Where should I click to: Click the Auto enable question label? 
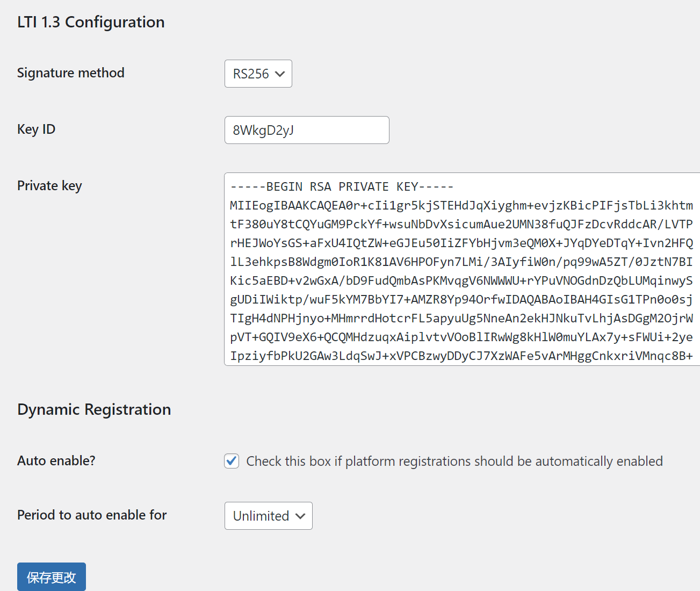[x=56, y=460]
